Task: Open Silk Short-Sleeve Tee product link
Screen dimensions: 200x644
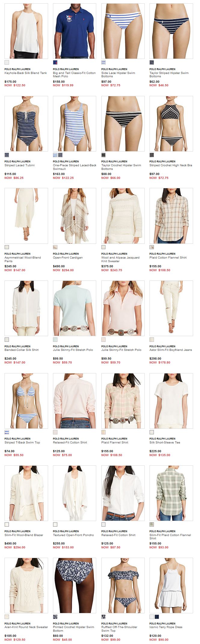Action: [165, 443]
